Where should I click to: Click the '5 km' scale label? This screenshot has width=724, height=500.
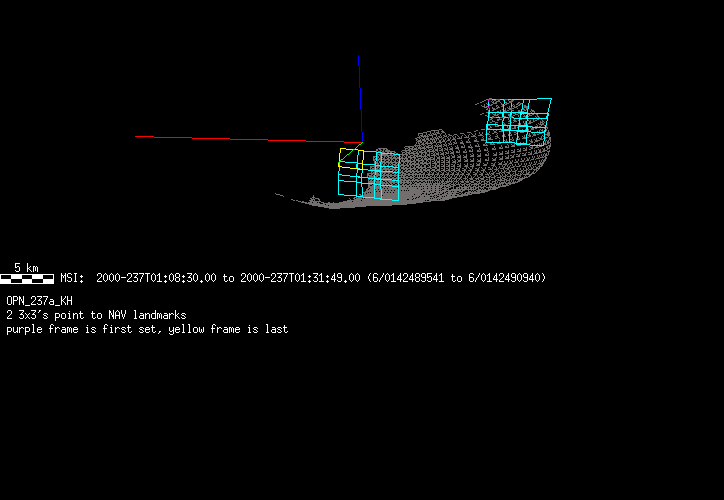pos(26,268)
